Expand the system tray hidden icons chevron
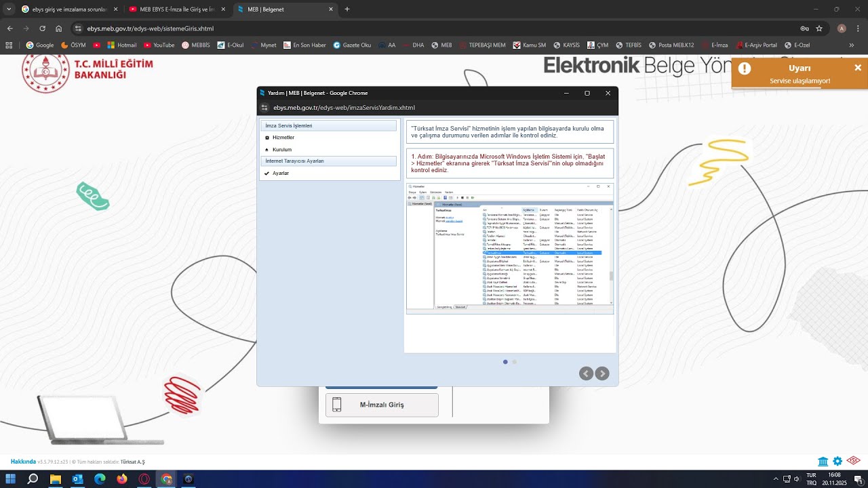This screenshot has width=868, height=488. click(776, 479)
